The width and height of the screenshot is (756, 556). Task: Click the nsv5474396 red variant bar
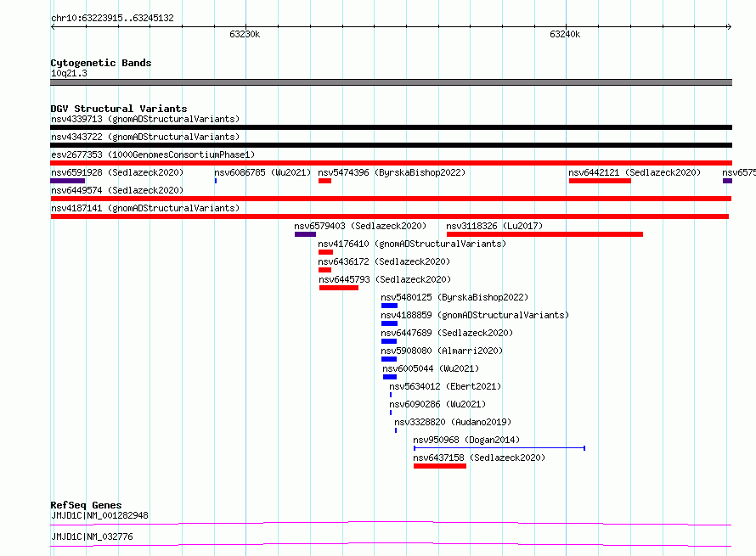coord(325,181)
